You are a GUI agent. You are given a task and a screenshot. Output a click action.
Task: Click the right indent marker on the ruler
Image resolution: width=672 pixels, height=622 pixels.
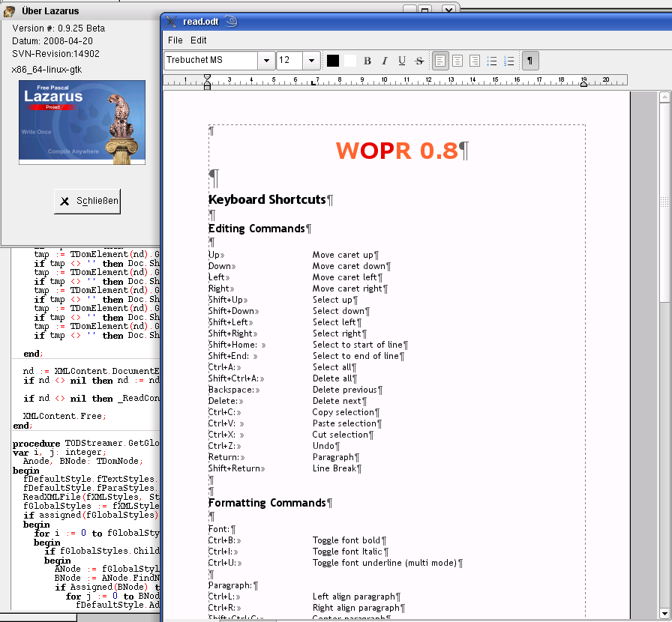(585, 83)
